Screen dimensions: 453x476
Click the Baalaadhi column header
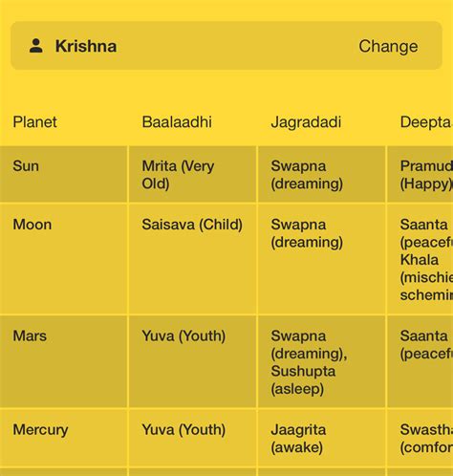click(177, 122)
